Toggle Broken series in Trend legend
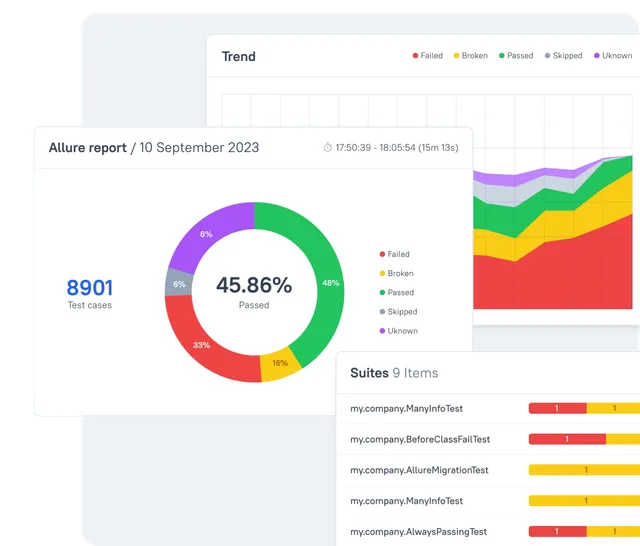Screen dimensions: 640x546 coord(471,55)
